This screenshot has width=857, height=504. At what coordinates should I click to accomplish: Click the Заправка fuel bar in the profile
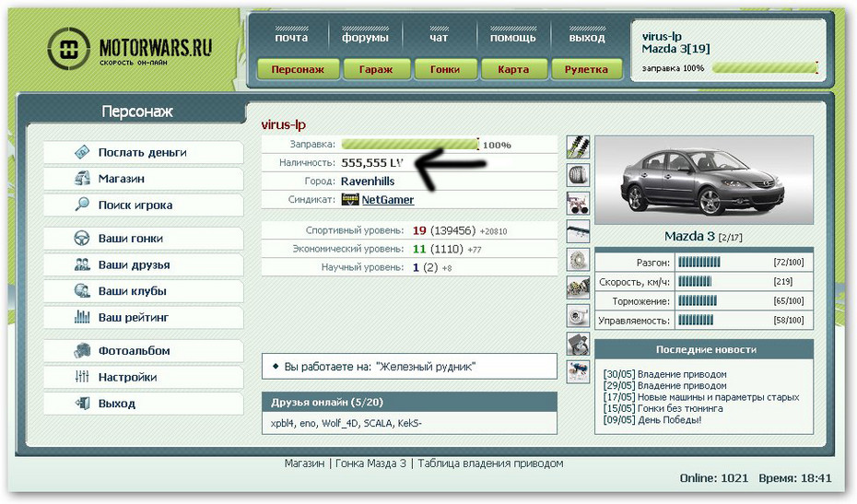point(410,145)
